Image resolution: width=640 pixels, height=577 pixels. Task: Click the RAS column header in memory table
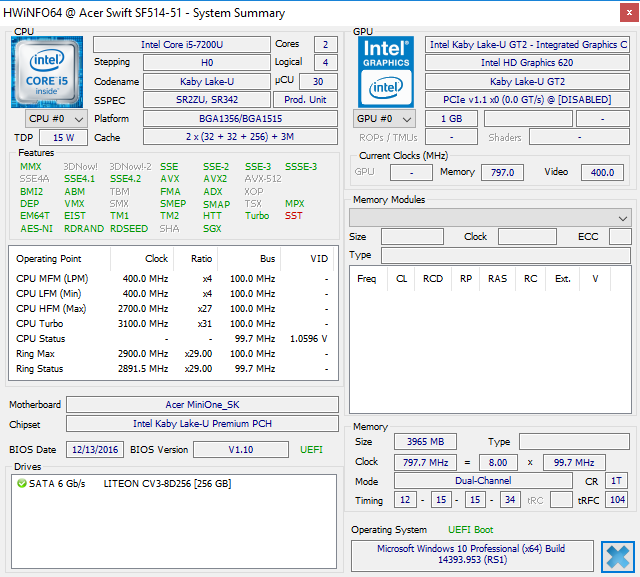pos(497,279)
